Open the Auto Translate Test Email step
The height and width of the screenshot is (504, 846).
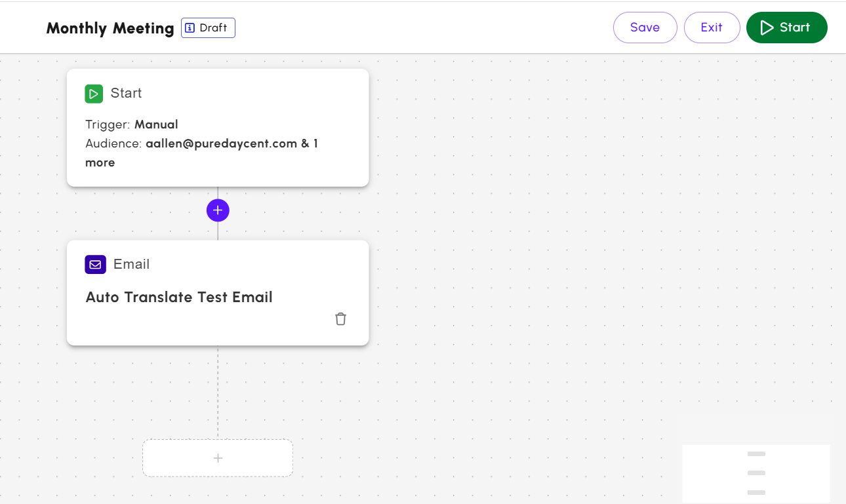(x=179, y=297)
